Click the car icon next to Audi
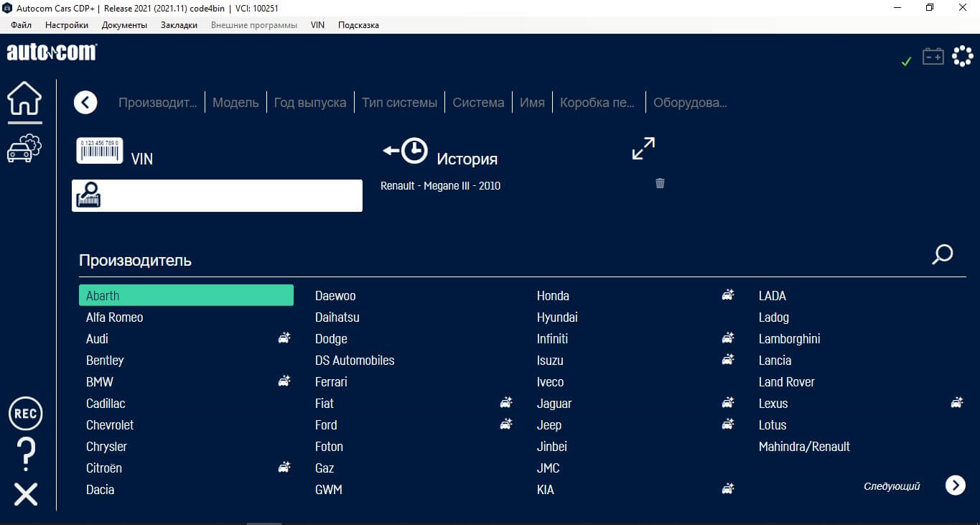Viewport: 980px width, 525px height. (284, 338)
